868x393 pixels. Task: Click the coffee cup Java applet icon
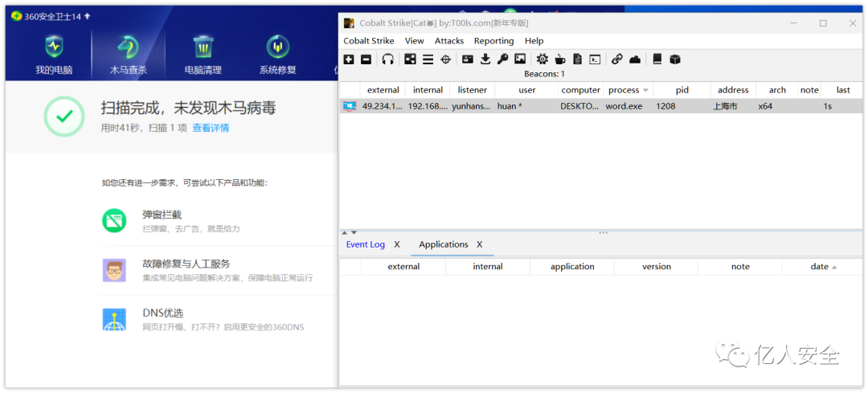pos(560,59)
